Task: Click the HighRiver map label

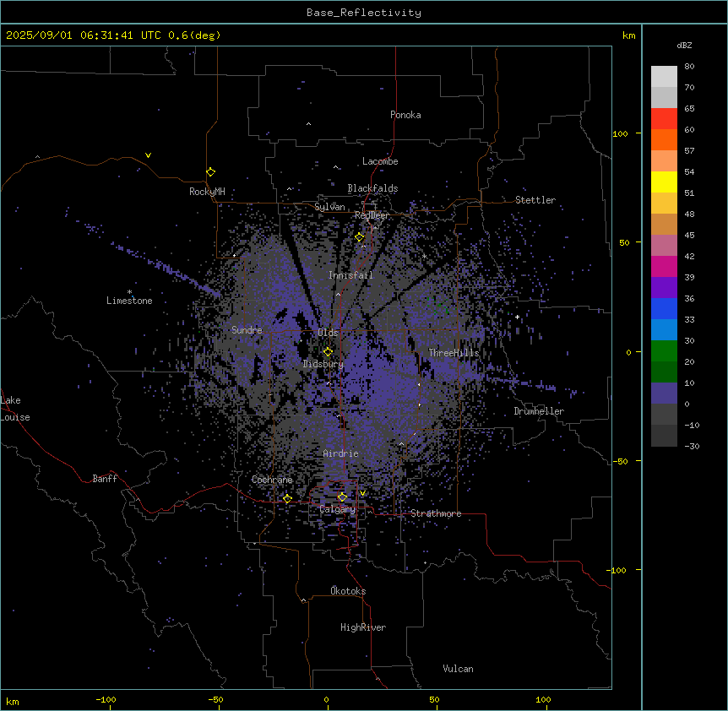Action: (x=363, y=627)
